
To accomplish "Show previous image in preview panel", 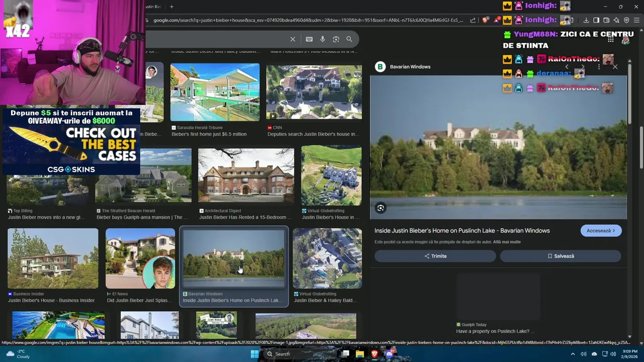I will [567, 66].
